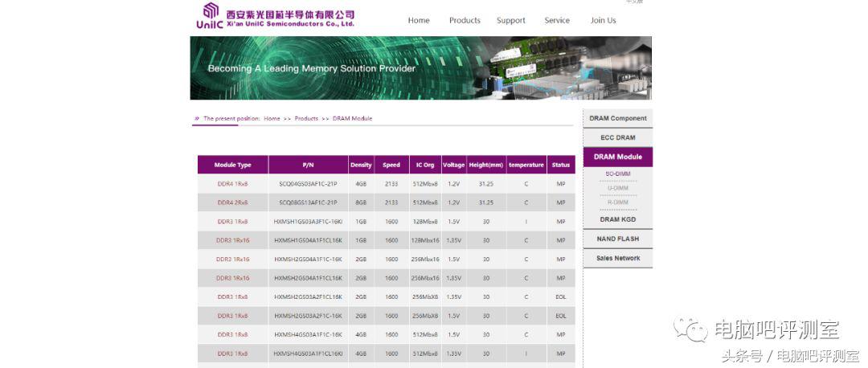Choose the R-DIMM subcategory
The image size is (868, 368).
(617, 202)
